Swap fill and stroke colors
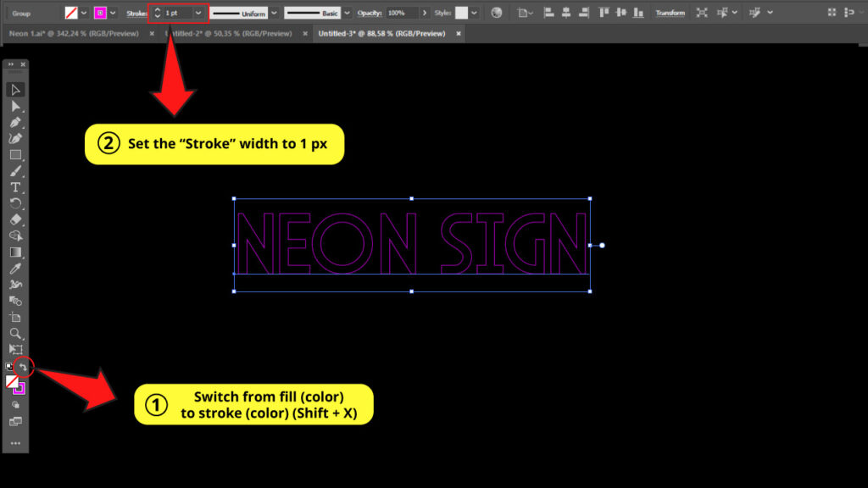The height and width of the screenshot is (488, 868). point(23,365)
